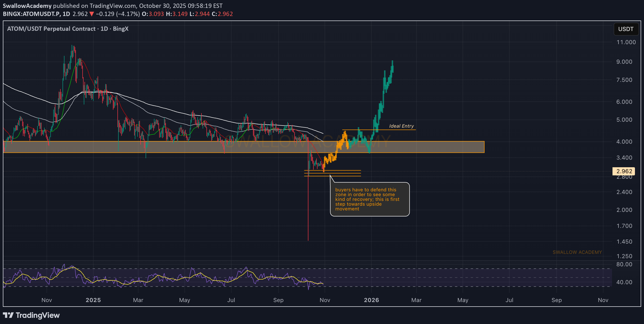
Task: Click the 9.000 price scale label
Action: pos(624,62)
